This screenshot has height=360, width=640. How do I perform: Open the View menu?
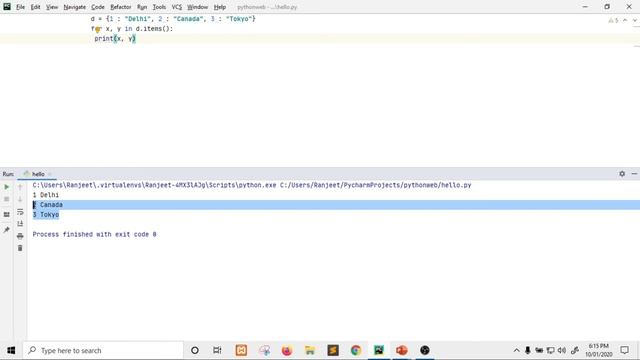tap(52, 7)
